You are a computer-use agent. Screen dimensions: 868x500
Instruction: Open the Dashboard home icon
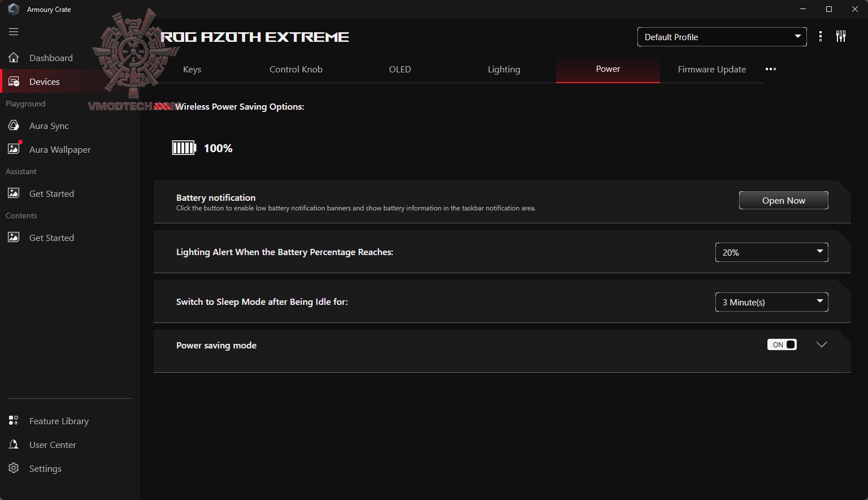point(14,58)
